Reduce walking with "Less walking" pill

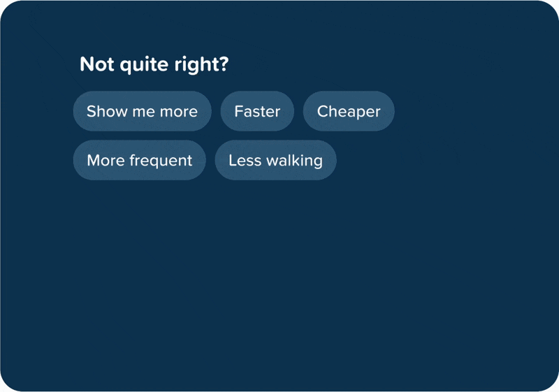tap(275, 160)
